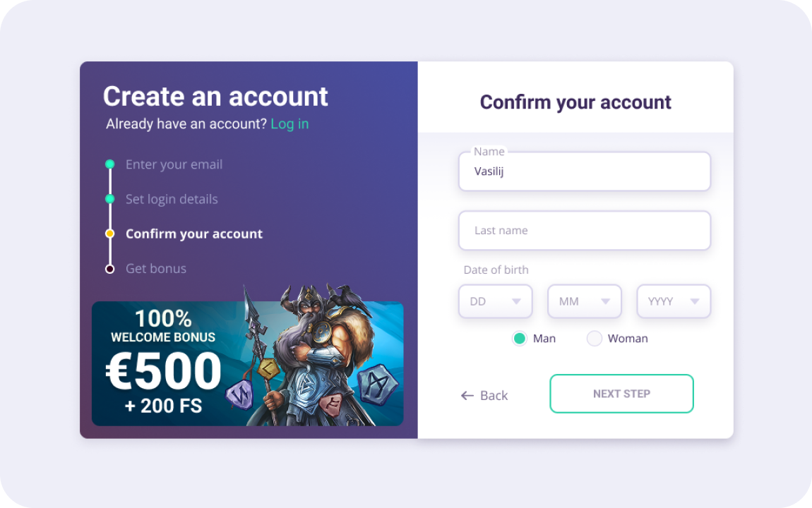Click the green dot beside Set login details
This screenshot has height=508, width=812.
click(x=110, y=199)
